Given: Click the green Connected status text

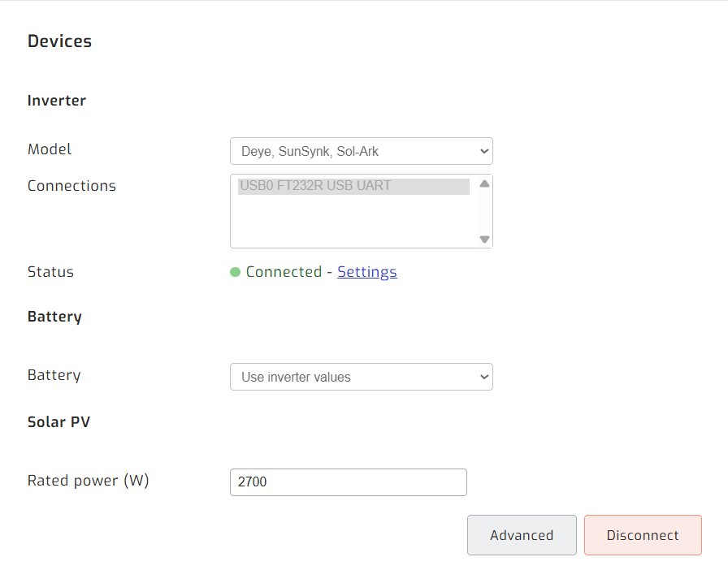Looking at the screenshot, I should click(x=284, y=272).
